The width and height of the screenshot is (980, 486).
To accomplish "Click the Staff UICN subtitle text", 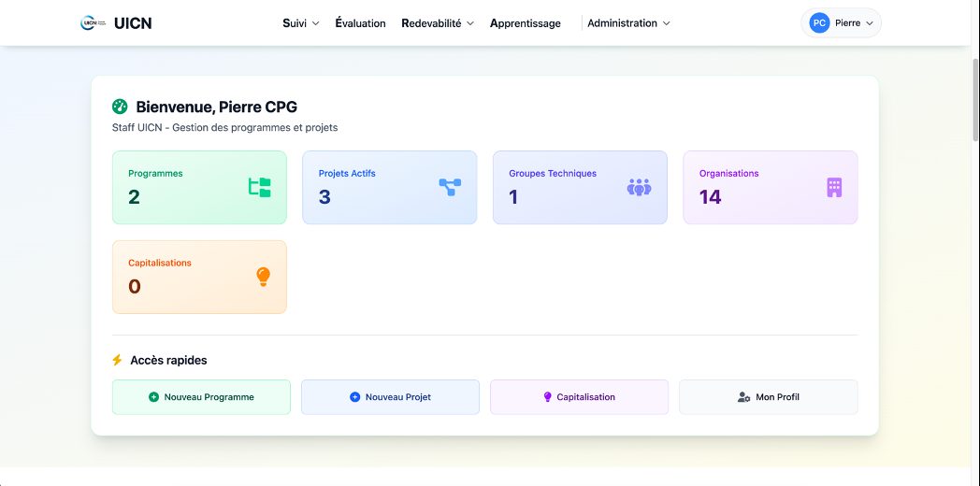I will point(225,127).
